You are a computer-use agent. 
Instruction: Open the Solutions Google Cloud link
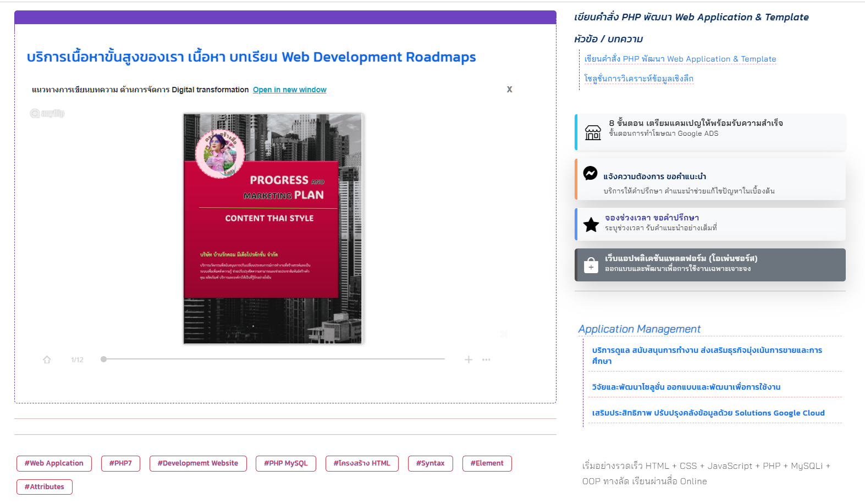[708, 413]
